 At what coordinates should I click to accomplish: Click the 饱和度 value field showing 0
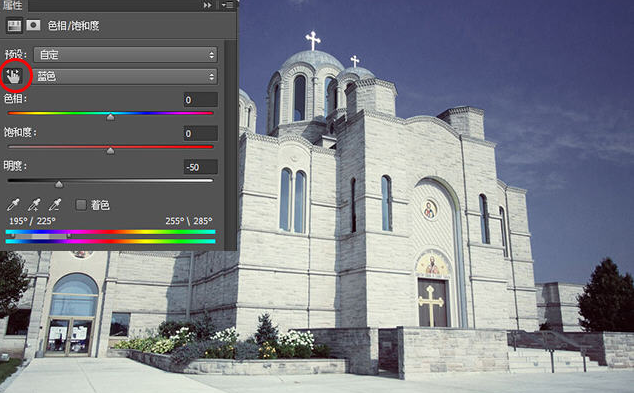click(200, 133)
